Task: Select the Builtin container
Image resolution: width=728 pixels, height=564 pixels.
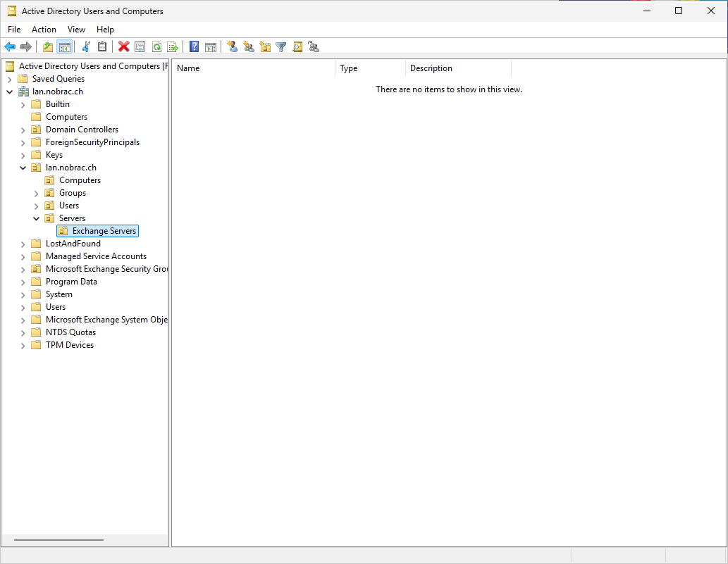Action: 58,104
